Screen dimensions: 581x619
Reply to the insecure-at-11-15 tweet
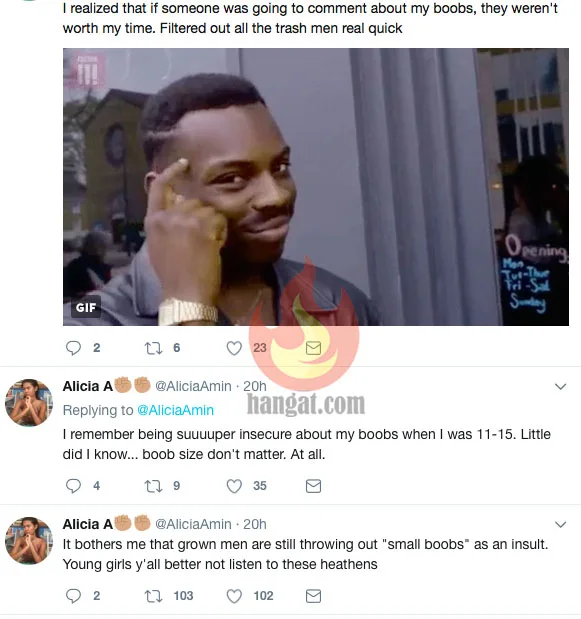73,486
